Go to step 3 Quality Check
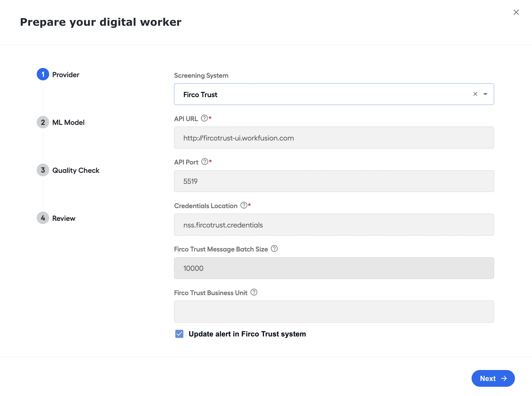 (68, 170)
